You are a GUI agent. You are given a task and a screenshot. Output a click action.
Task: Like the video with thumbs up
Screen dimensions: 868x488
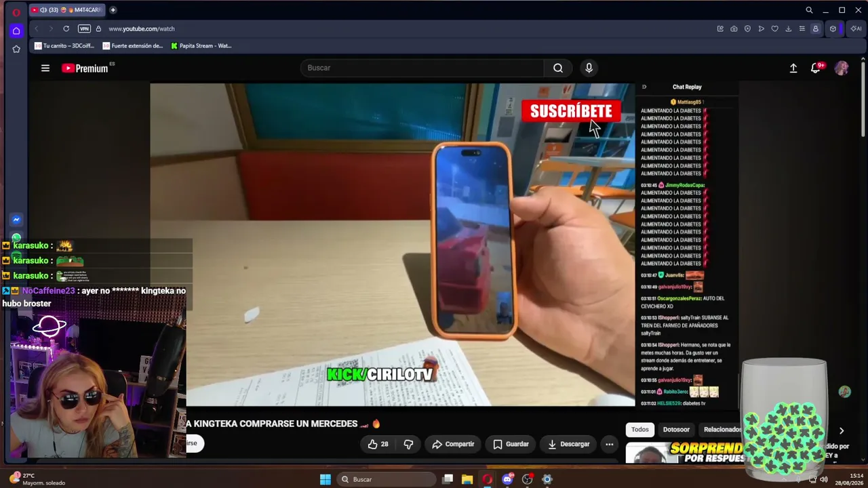click(x=378, y=444)
